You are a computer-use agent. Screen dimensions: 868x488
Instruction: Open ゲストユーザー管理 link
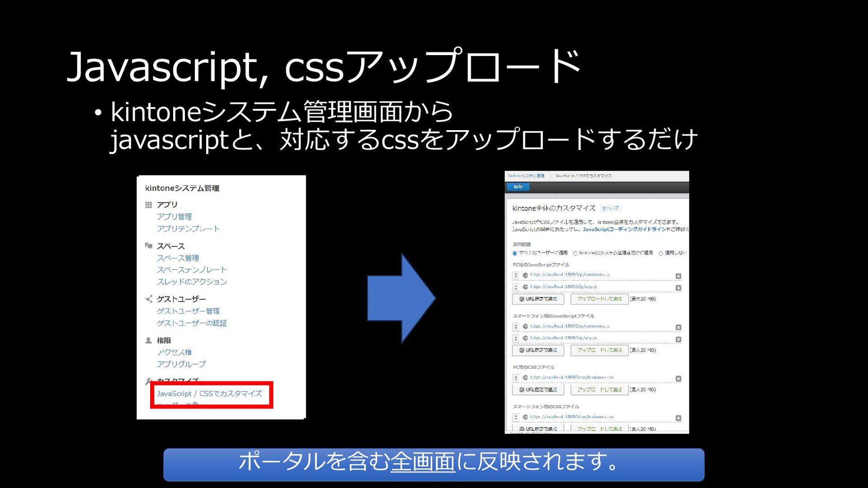point(188,311)
